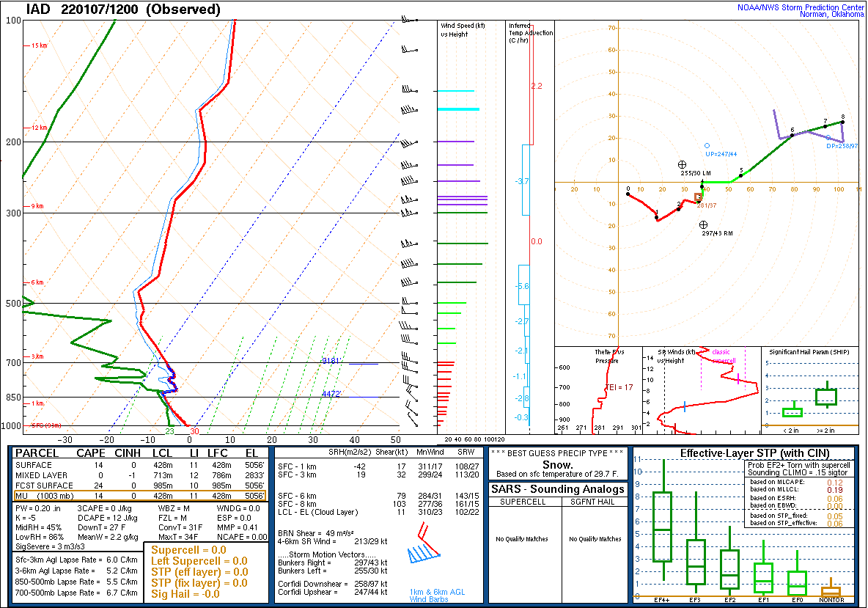Click the NCAPE = 0.00 value
Image resolution: width=868 pixels, height=608 pixels.
[242, 537]
